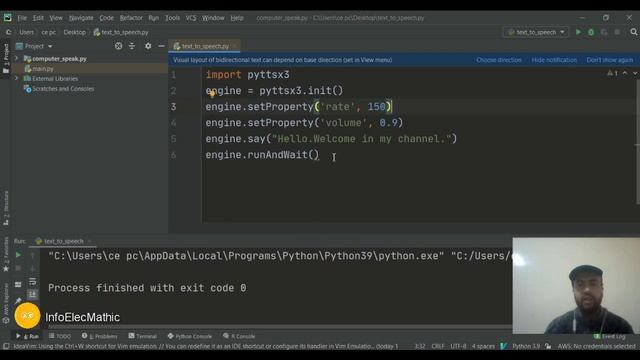Viewport: 640px width, 360px height.
Task: Click Don't show again link
Action: 610,60
